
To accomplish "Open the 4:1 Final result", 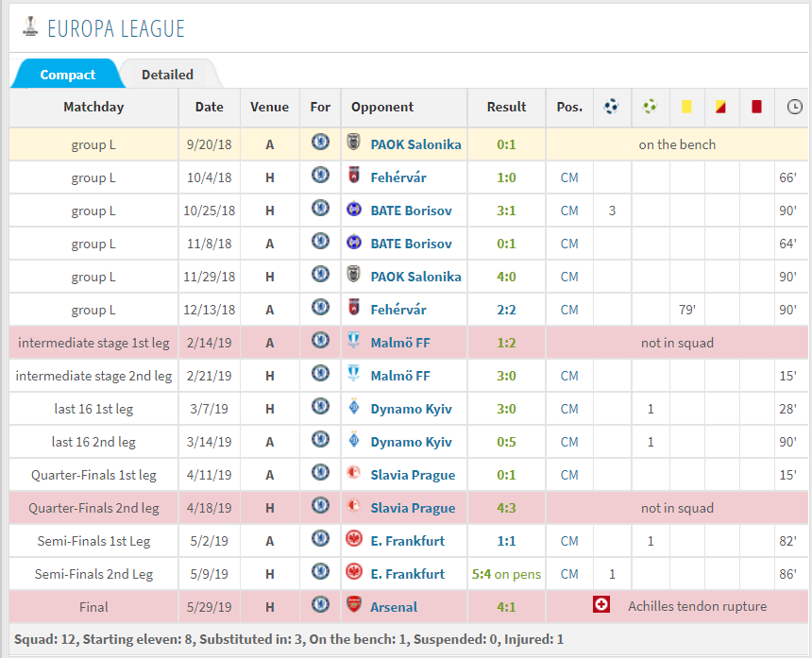I will 506,607.
